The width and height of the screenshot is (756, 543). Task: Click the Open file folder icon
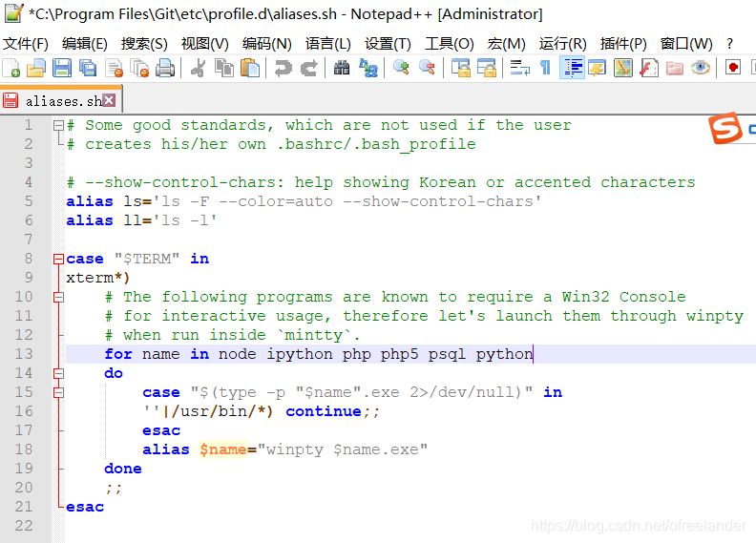[x=36, y=68]
